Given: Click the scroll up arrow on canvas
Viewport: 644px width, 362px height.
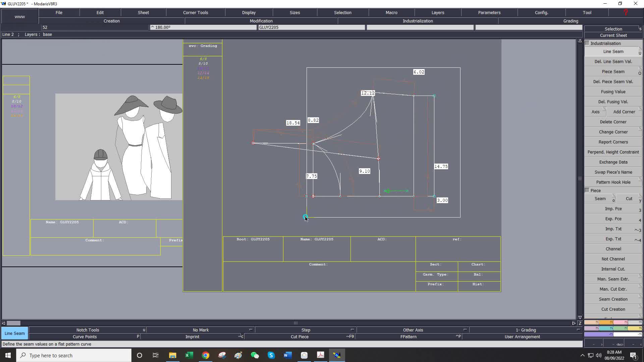Looking at the screenshot, I should (x=580, y=41).
